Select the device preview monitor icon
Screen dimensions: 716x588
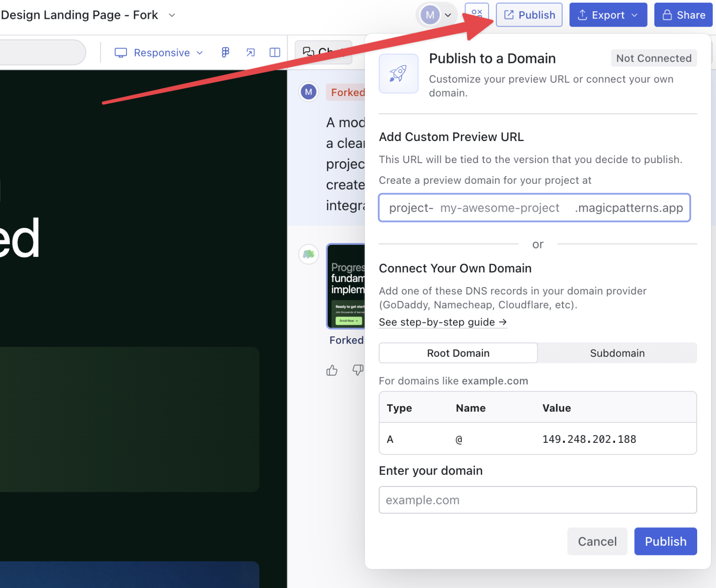[x=120, y=52]
